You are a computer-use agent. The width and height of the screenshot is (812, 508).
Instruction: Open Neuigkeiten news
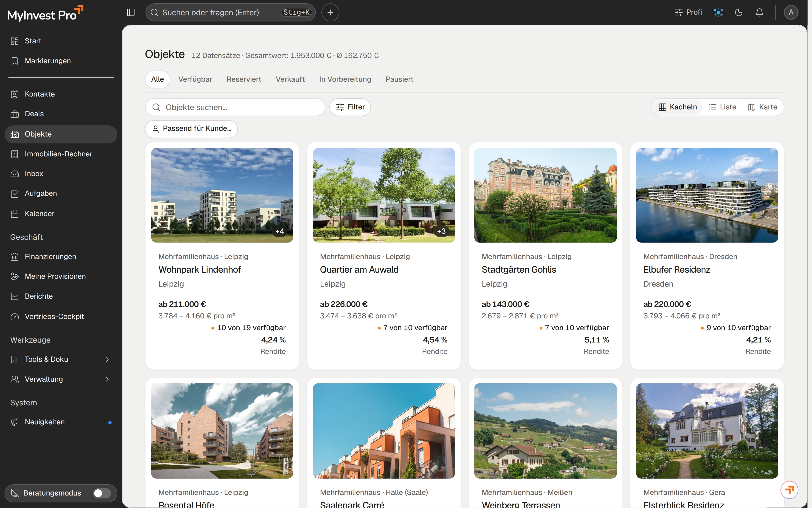coord(61,422)
